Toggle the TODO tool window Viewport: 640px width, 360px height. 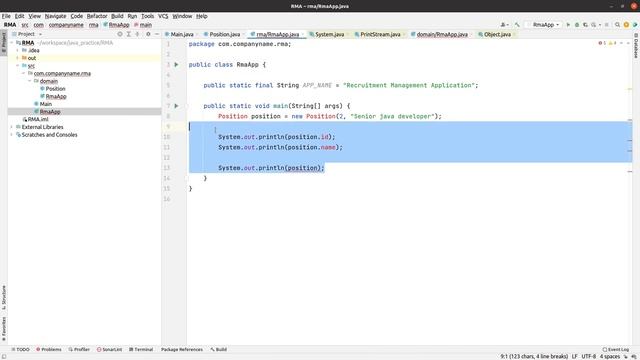pyautogui.click(x=20, y=349)
